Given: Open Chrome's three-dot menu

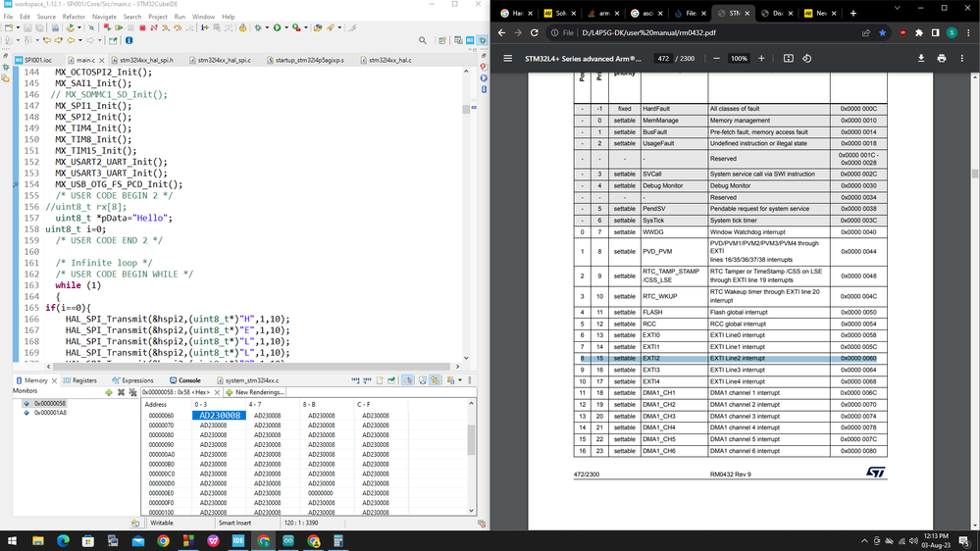Looking at the screenshot, I should 968,32.
